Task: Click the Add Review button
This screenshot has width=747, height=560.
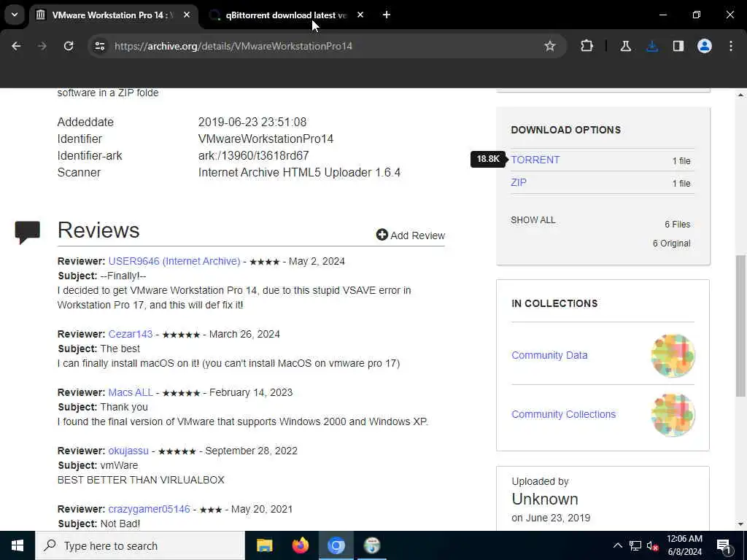Action: pos(411,236)
